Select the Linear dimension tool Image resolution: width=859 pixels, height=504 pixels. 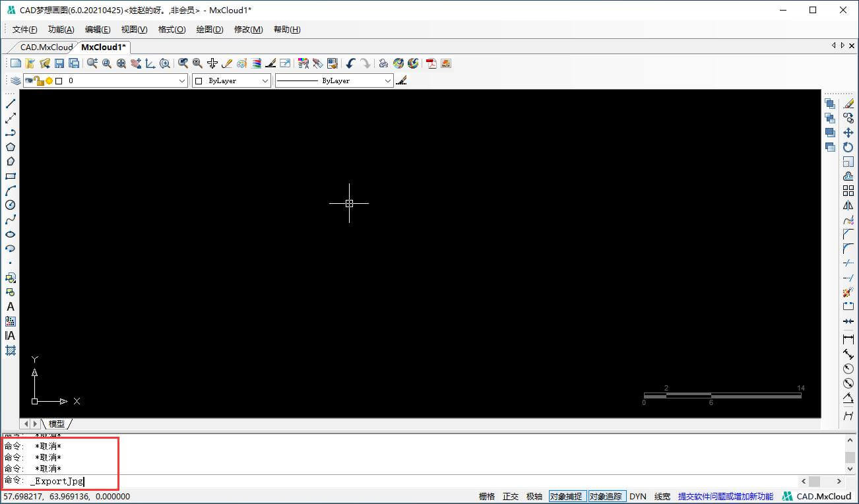(x=848, y=339)
